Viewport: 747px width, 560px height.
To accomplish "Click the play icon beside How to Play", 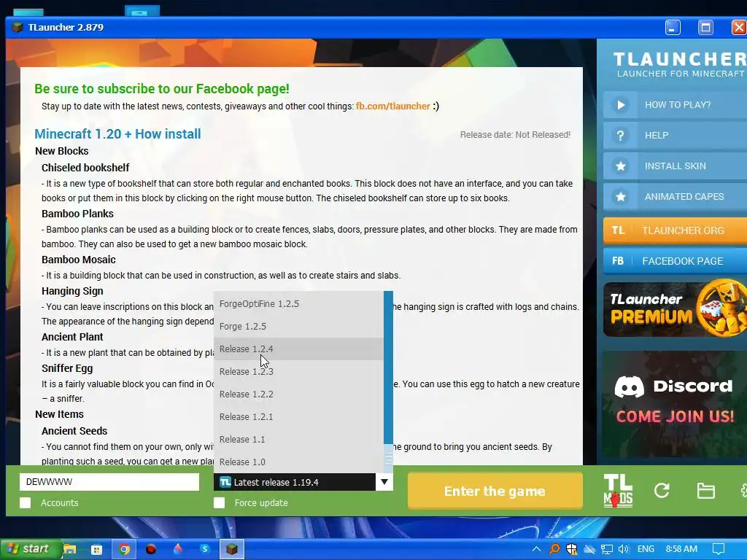I will [620, 105].
